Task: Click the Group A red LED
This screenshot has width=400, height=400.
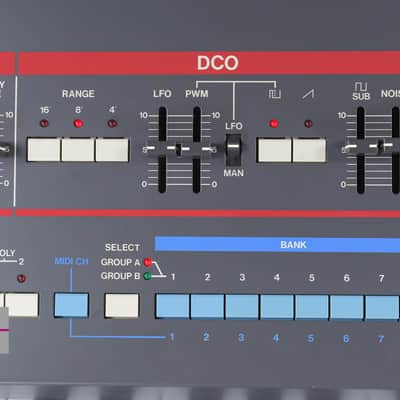Action: 148,262
